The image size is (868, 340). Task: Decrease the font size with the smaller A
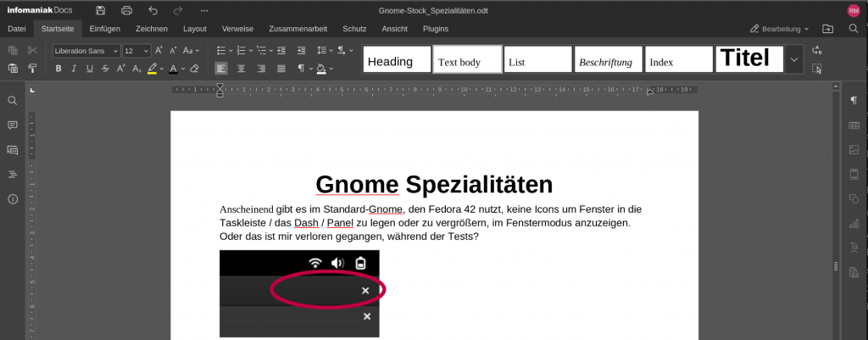click(x=173, y=50)
